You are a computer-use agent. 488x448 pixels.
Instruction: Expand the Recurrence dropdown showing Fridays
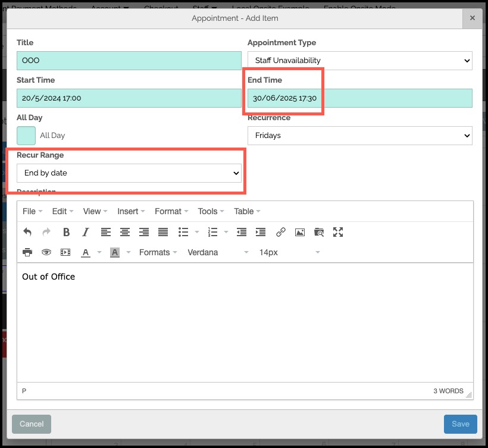[360, 136]
